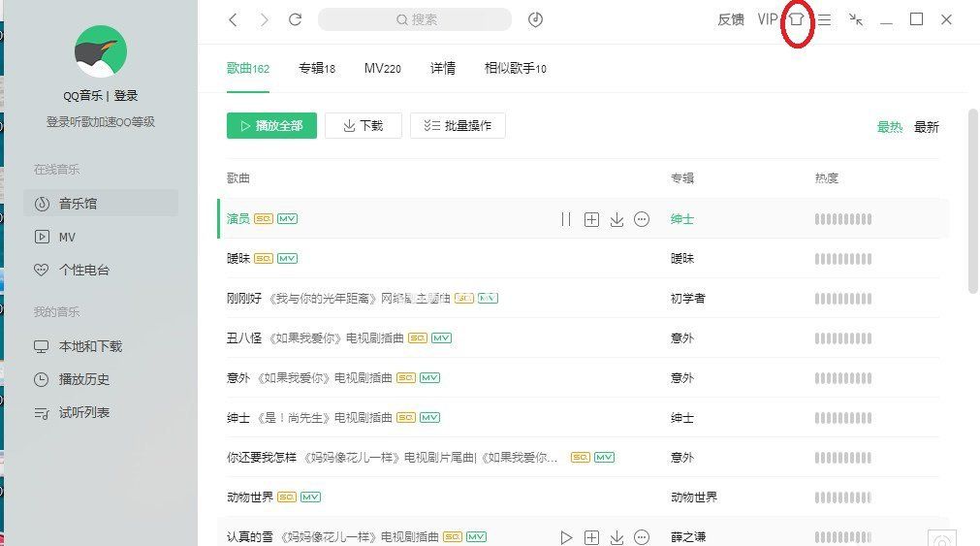Select the 专辑18 tab
This screenshot has height=546, width=980.
point(317,68)
